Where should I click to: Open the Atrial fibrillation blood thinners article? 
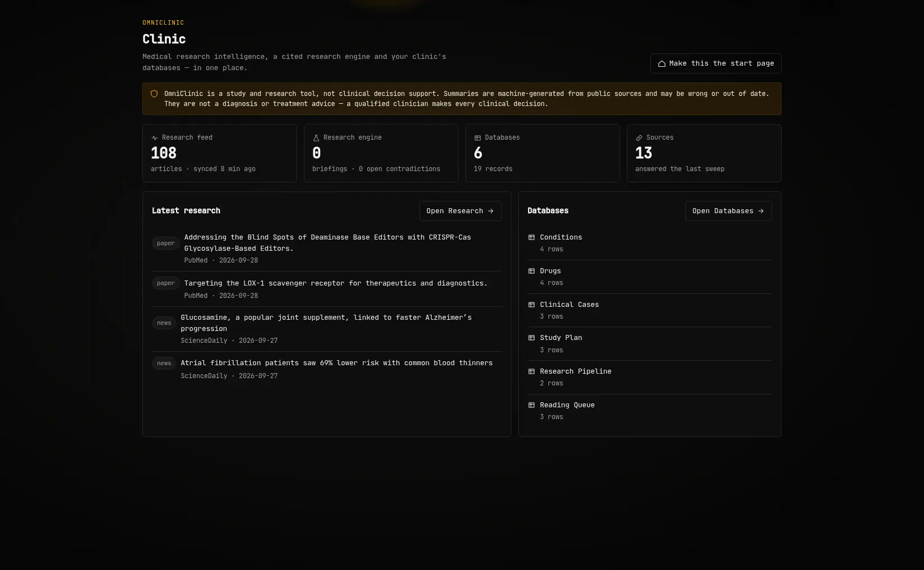pos(327,369)
